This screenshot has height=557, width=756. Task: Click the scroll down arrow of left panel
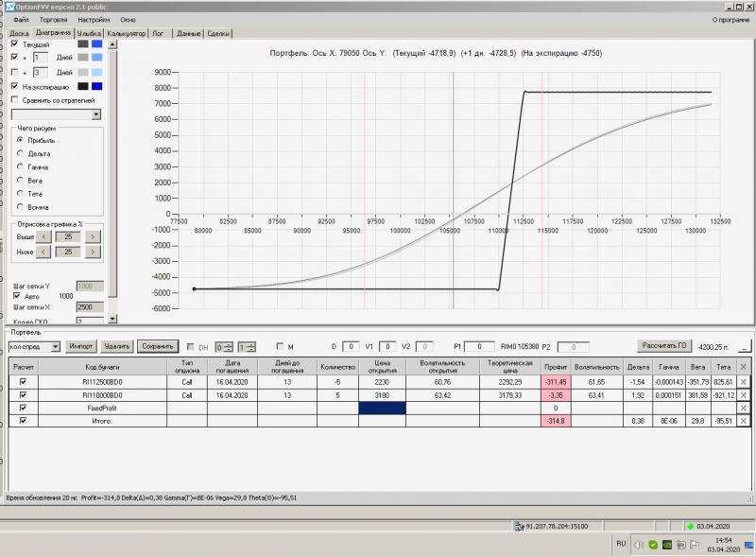tap(112, 319)
